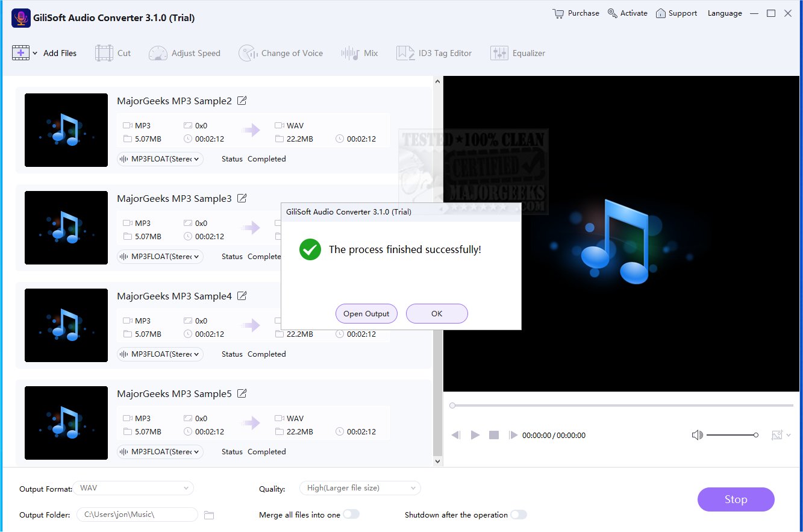Viewport: 803px width, 532px height.
Task: Click the Sample2 output format WAV text
Action: point(295,126)
